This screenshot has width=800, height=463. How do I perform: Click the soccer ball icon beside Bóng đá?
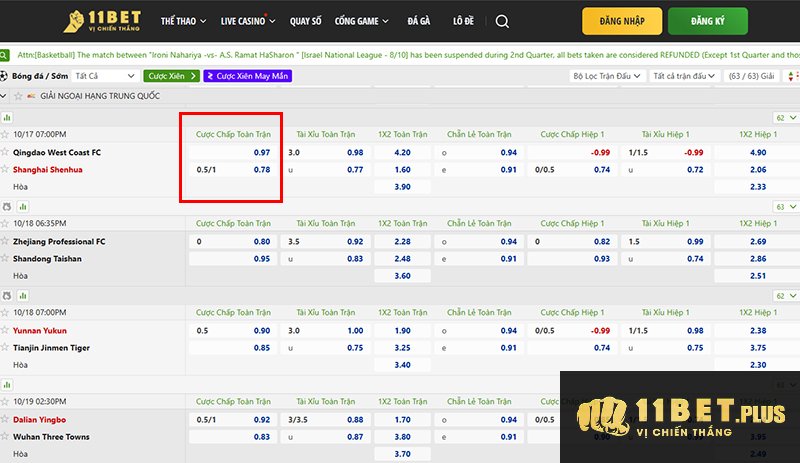tap(4, 75)
